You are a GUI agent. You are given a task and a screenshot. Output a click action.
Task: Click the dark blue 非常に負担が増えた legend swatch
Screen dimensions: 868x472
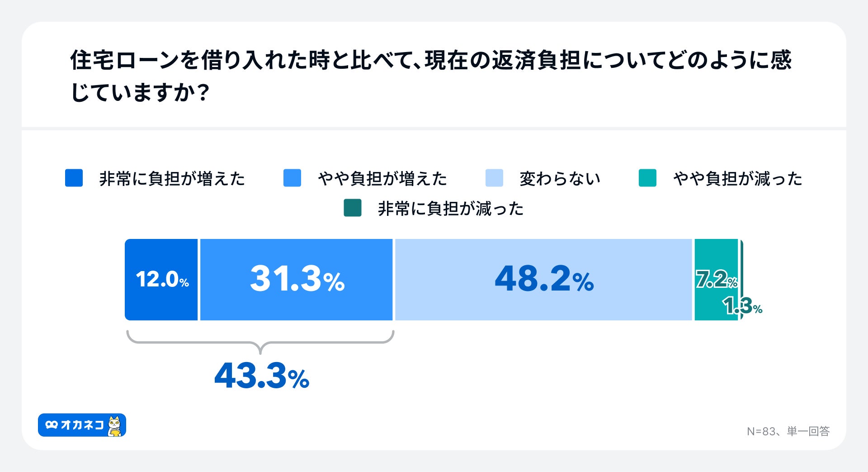74,178
